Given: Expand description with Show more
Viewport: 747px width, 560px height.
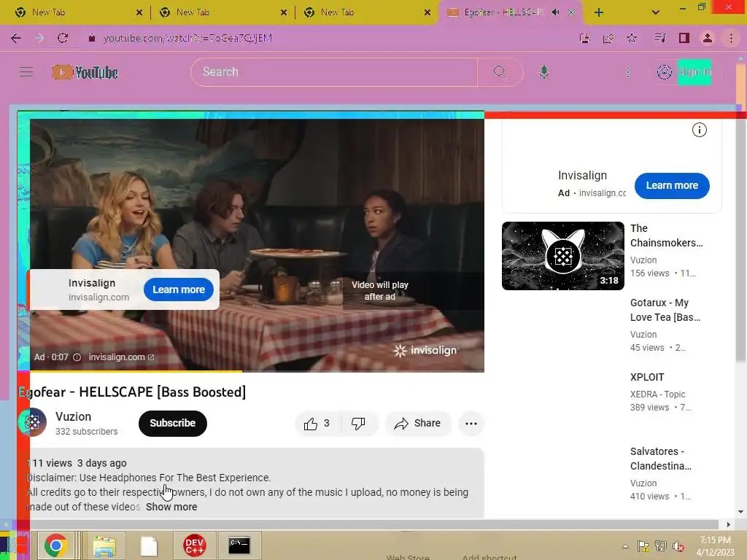Looking at the screenshot, I should coord(171,507).
